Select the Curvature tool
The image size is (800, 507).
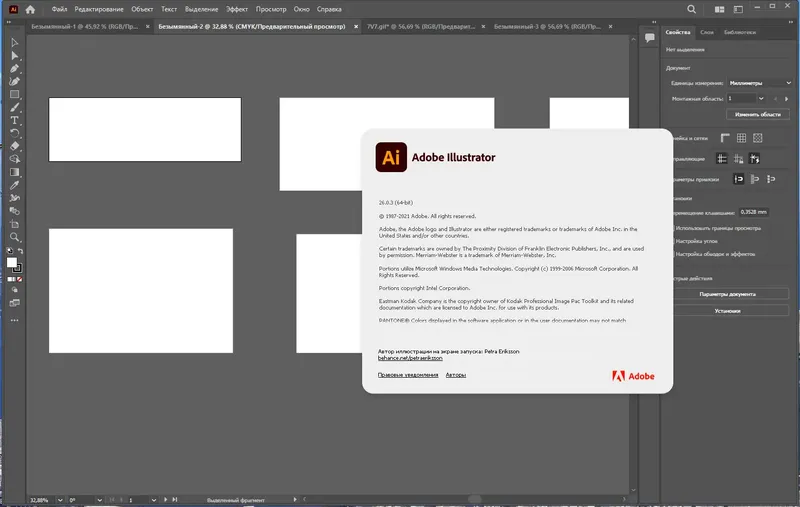coord(14,81)
